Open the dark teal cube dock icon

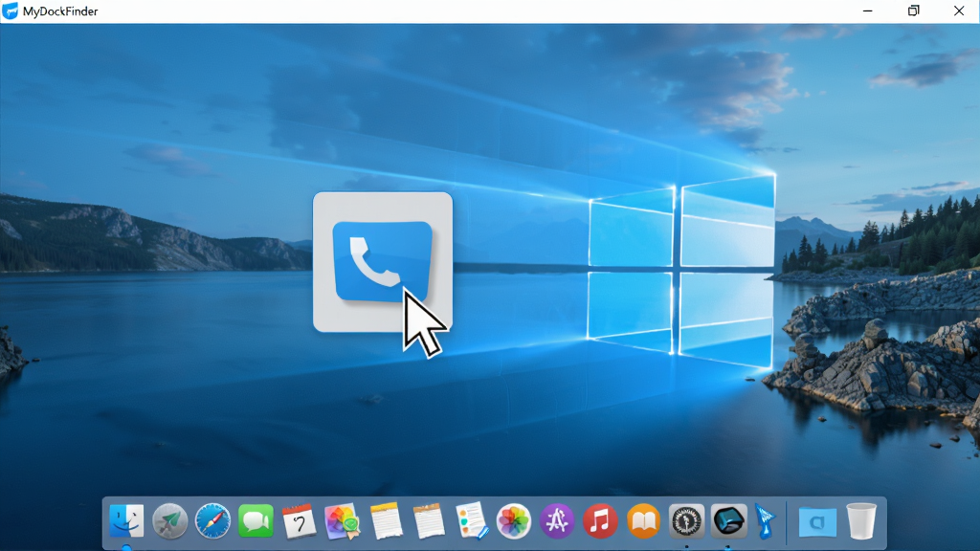(x=728, y=520)
